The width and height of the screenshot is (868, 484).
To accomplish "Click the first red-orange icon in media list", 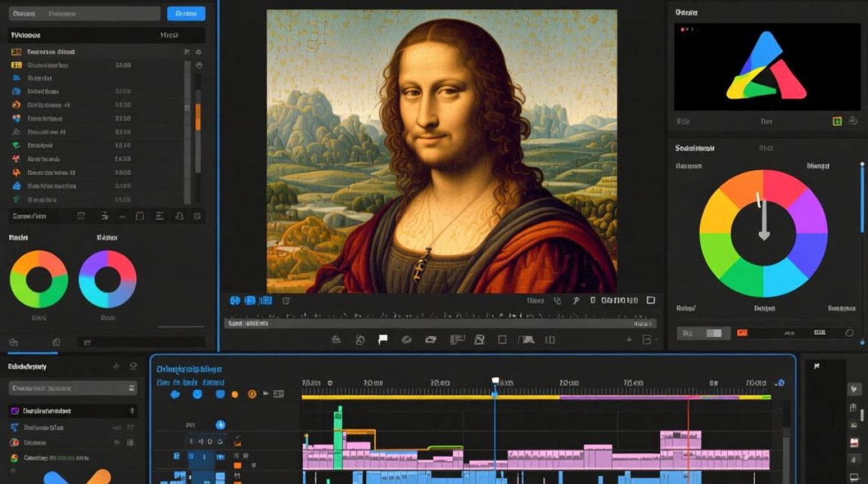I will point(16,105).
